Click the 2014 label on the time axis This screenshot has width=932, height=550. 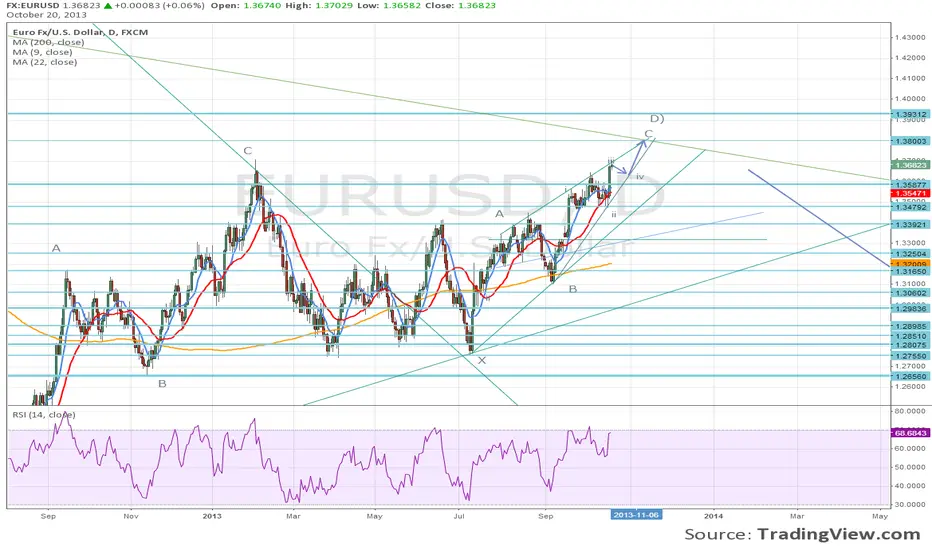click(x=714, y=516)
